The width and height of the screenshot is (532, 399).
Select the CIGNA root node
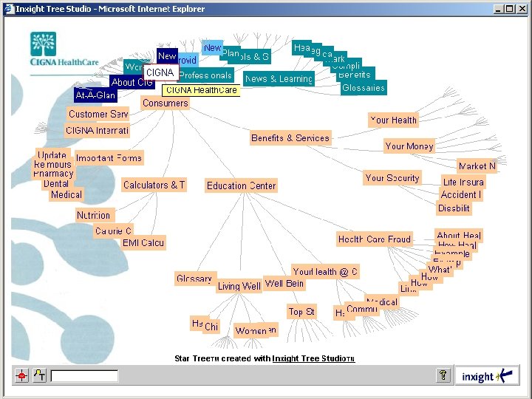[161, 72]
